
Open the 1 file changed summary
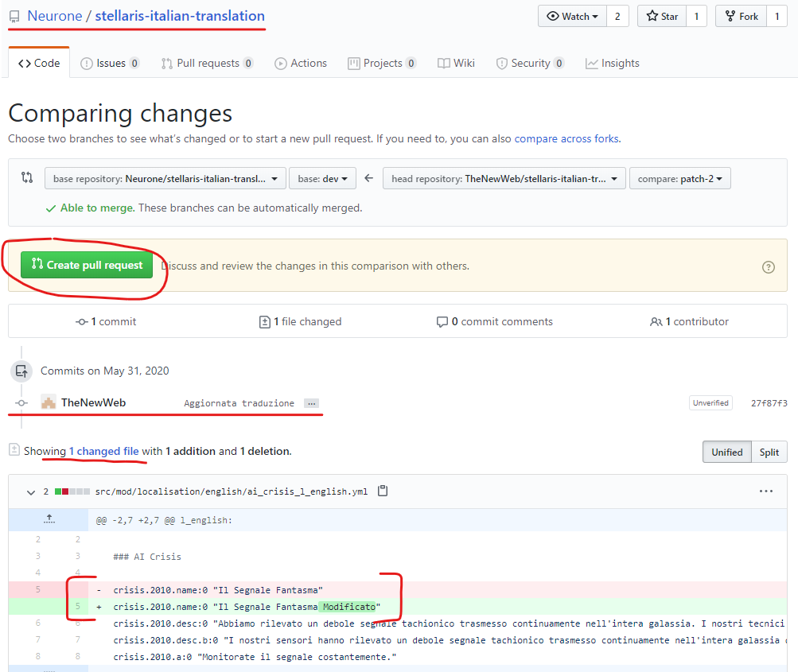pos(300,321)
